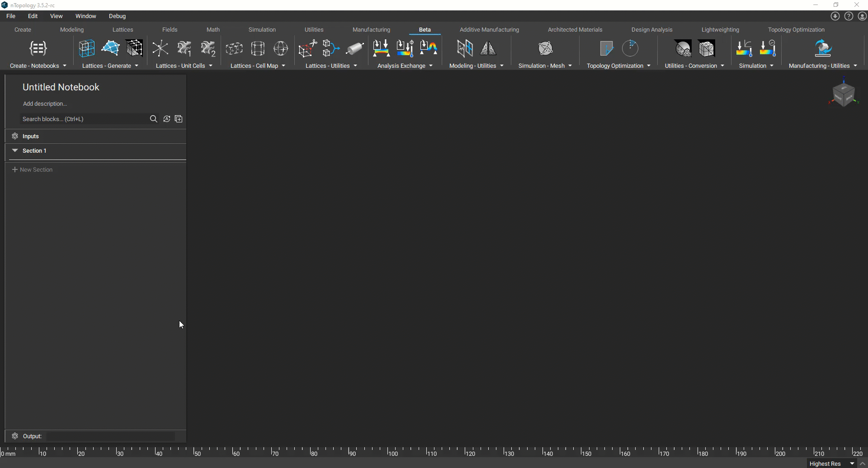Screen dimensions: 868x468
Task: Click the third Analysis Exchange rainbow curve icon
Action: [x=429, y=48]
